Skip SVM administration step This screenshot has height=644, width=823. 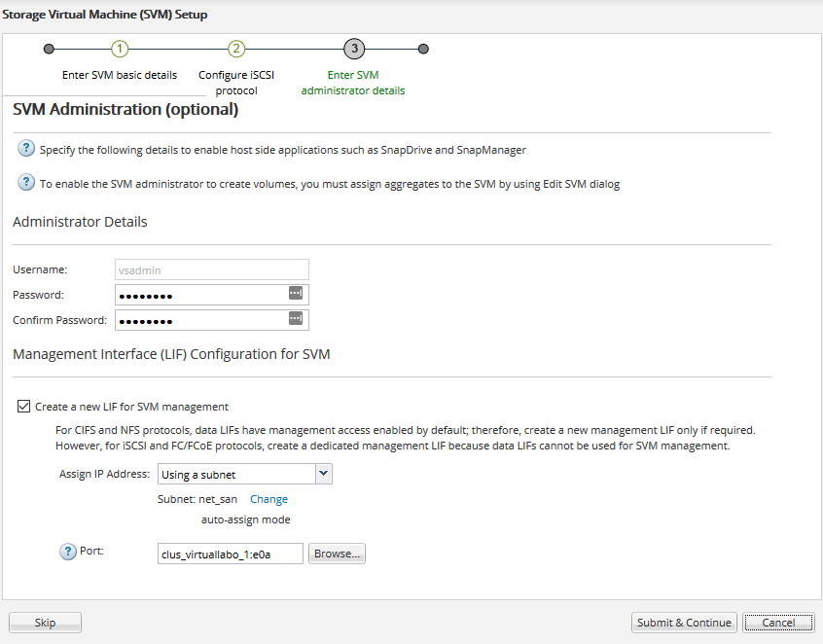[x=45, y=623]
